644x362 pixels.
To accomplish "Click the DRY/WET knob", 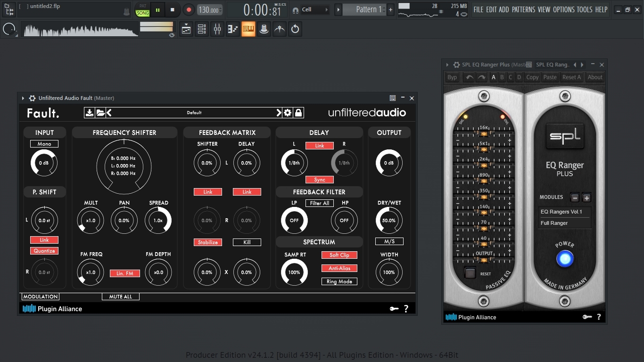I will coord(389,221).
